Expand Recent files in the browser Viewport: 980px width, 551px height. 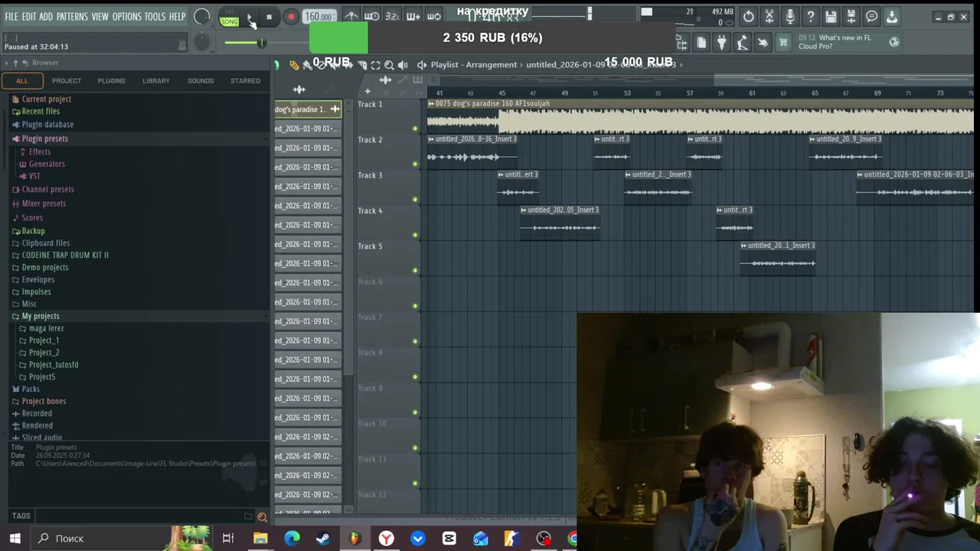coord(40,111)
